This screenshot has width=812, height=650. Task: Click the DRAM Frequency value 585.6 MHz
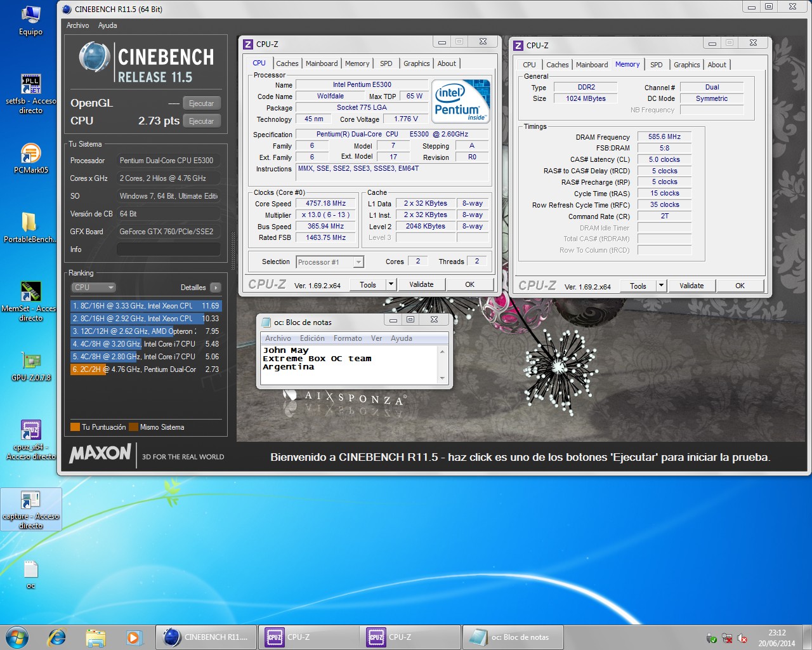(x=664, y=136)
